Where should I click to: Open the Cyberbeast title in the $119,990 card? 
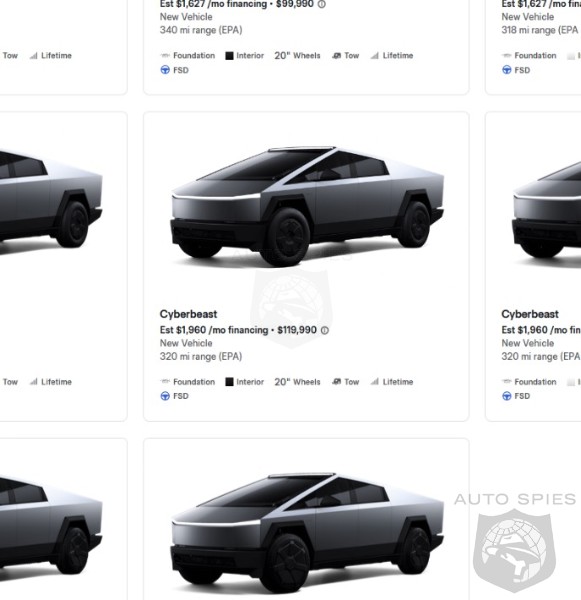(188, 314)
